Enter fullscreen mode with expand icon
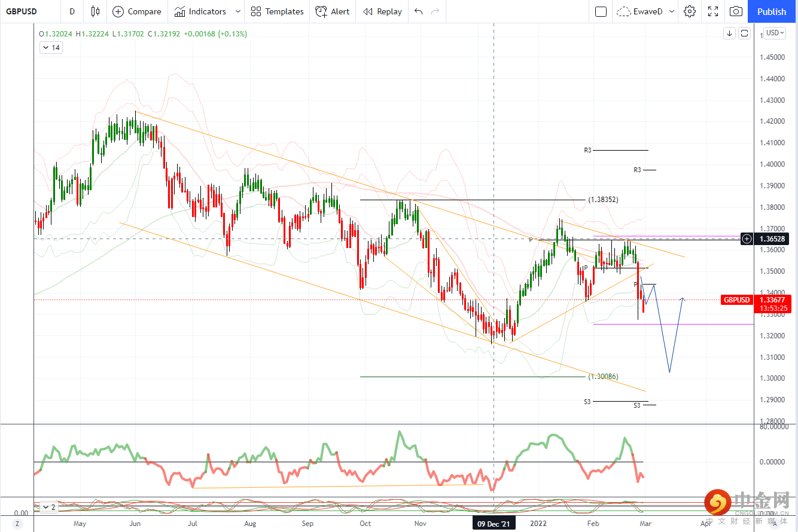 713,11
